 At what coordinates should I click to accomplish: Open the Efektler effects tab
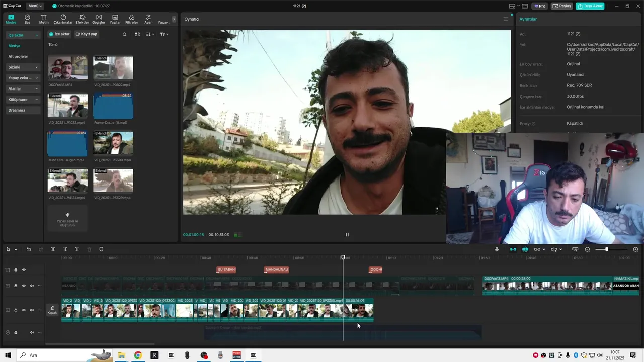(82, 19)
